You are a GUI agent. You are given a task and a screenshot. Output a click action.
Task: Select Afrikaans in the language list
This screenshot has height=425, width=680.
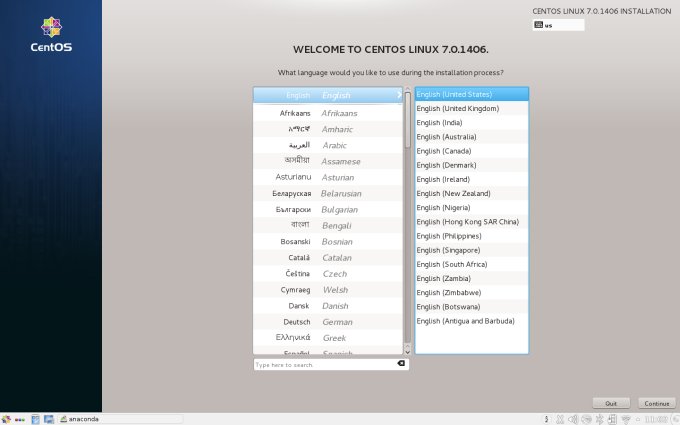(x=328, y=113)
